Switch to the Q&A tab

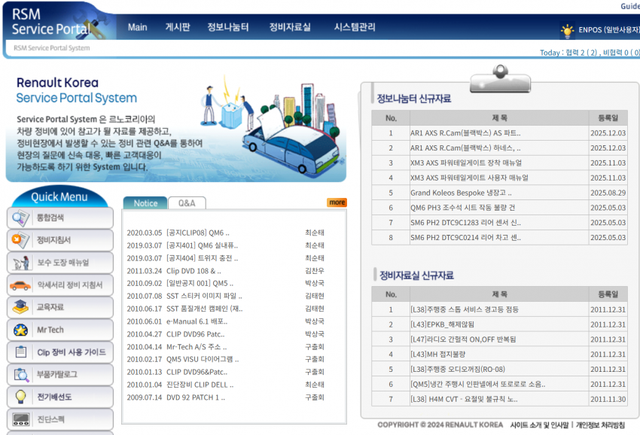[x=186, y=203]
